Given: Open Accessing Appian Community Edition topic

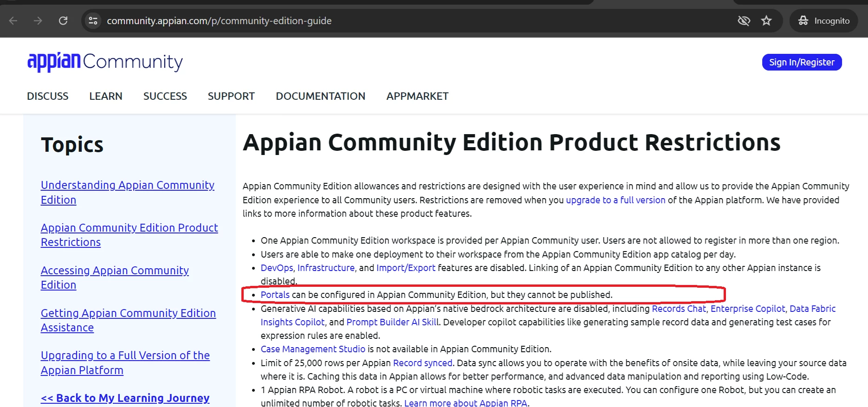Looking at the screenshot, I should 115,278.
